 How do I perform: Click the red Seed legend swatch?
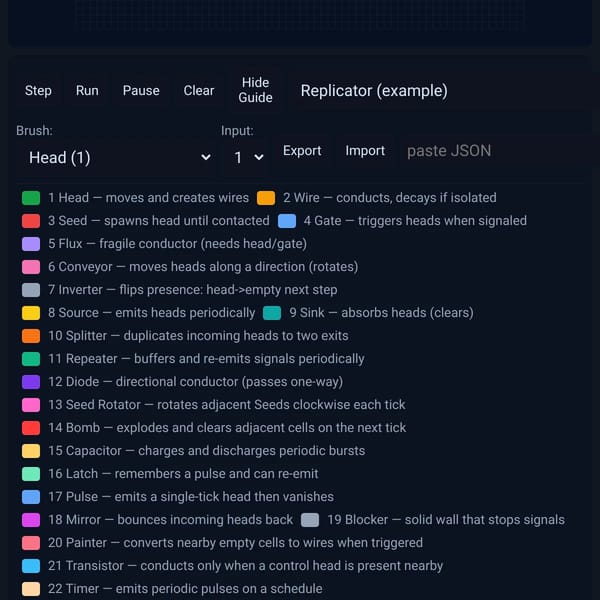[31, 221]
